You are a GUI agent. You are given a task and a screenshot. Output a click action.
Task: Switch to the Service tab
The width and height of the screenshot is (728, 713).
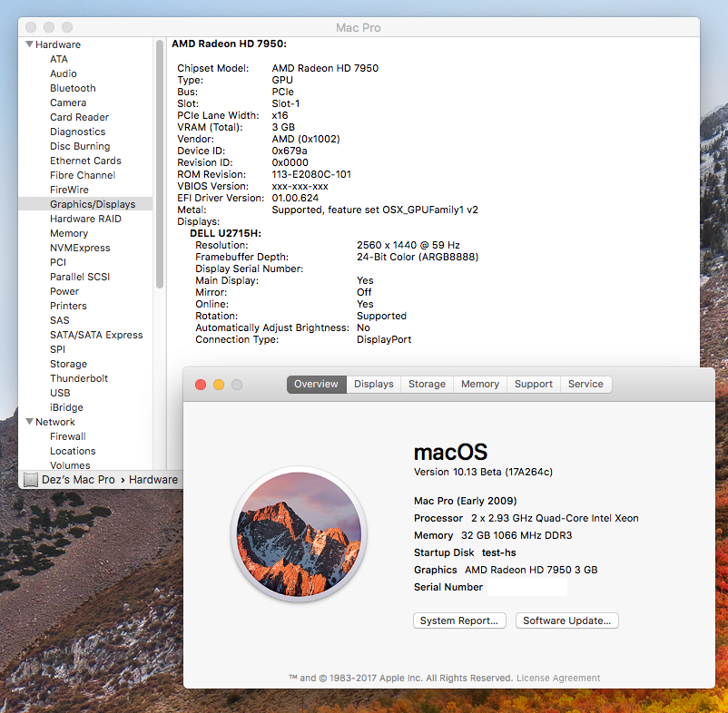585,384
